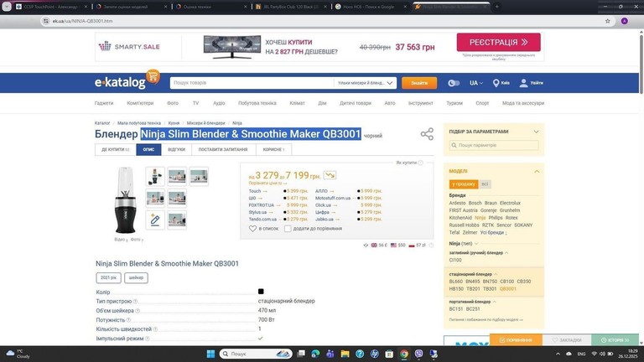Collapse the портативний блендер group
The height and width of the screenshot is (362, 644).
tap(494, 302)
